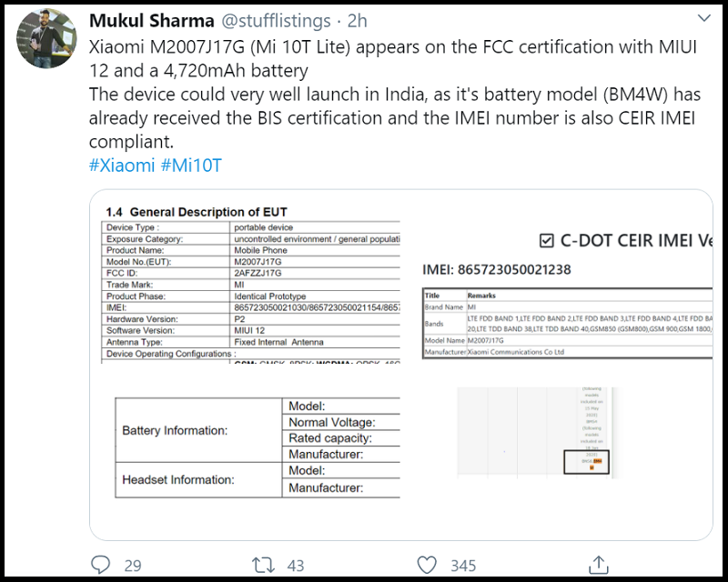728x582 pixels.
Task: Open the 2h tweet timestamp
Action: [359, 21]
